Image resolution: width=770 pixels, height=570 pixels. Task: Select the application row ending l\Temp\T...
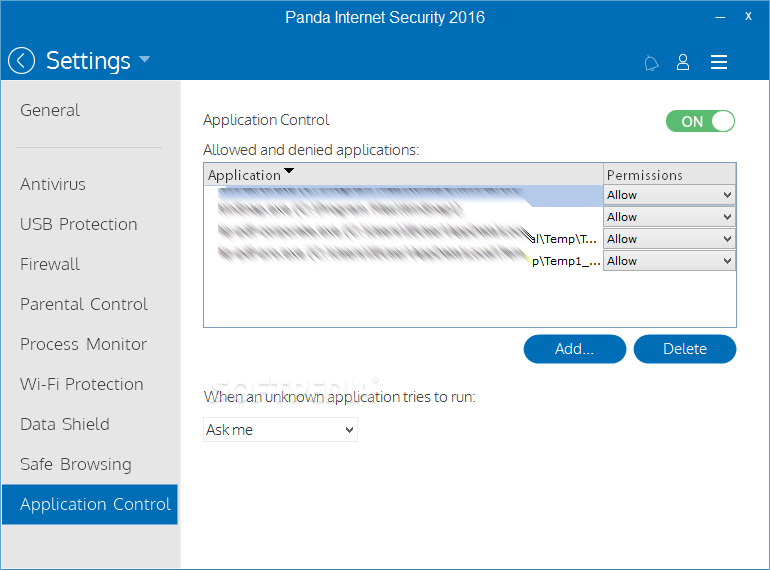(403, 239)
